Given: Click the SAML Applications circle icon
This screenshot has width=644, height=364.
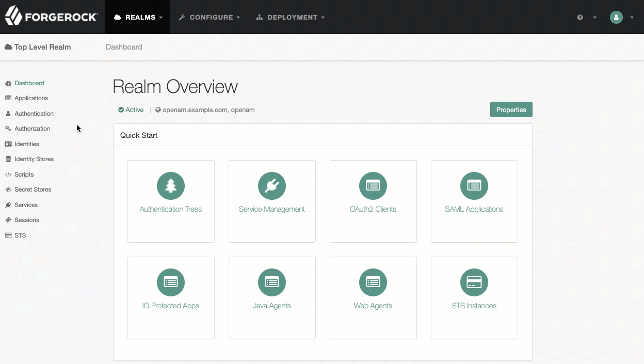Looking at the screenshot, I should click(x=474, y=186).
